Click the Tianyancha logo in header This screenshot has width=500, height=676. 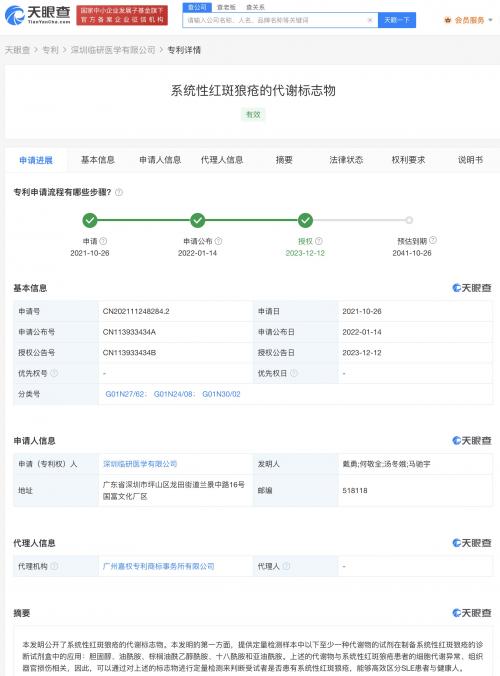tap(38, 15)
